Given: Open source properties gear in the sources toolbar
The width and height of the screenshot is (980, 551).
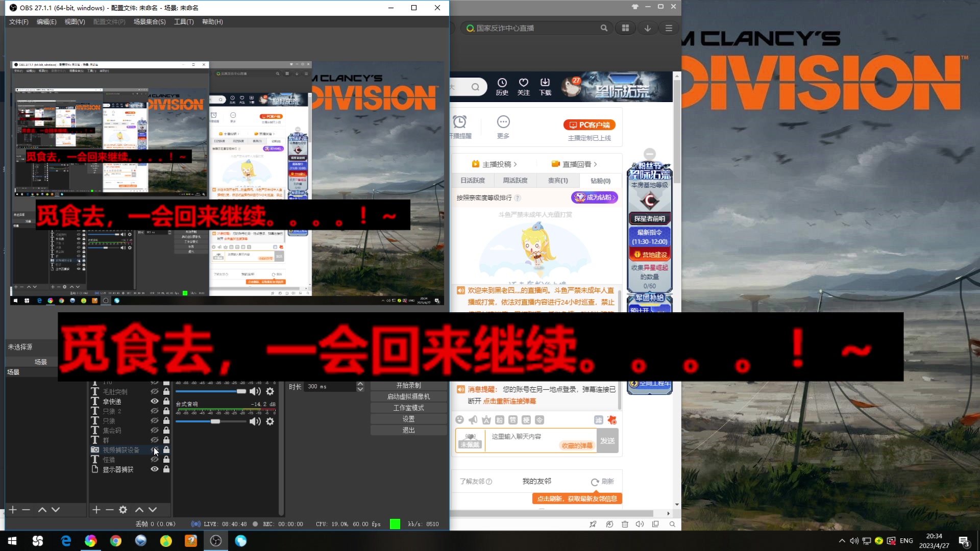Looking at the screenshot, I should point(123,510).
